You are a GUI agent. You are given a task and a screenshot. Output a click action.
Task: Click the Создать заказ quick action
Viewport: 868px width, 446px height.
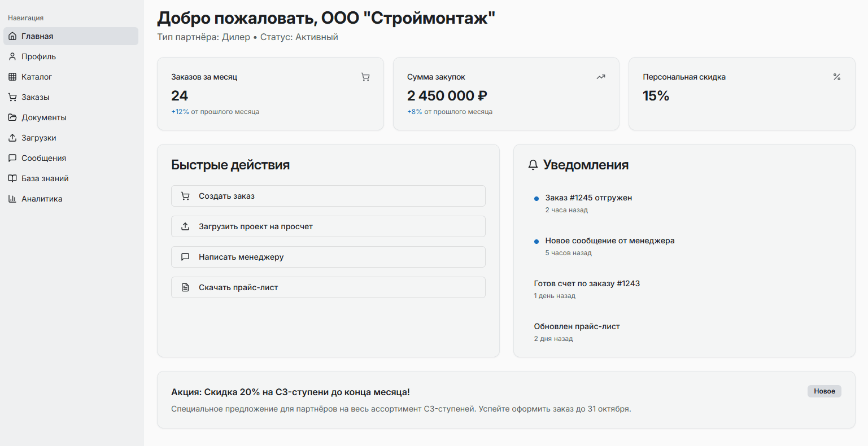[328, 196]
